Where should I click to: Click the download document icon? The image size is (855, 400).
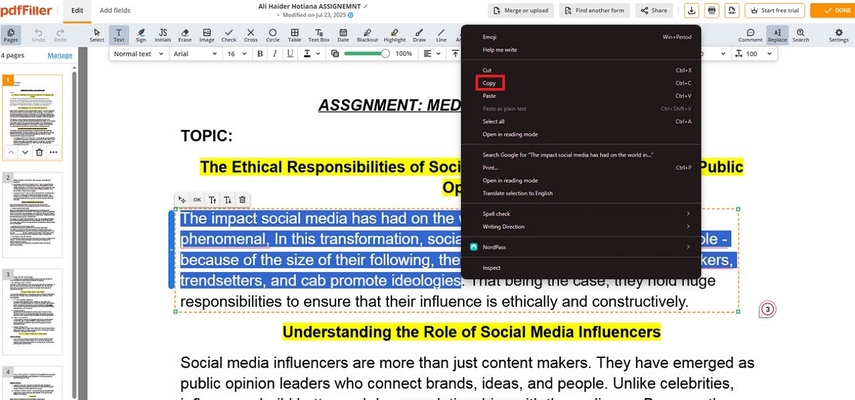[x=691, y=10]
